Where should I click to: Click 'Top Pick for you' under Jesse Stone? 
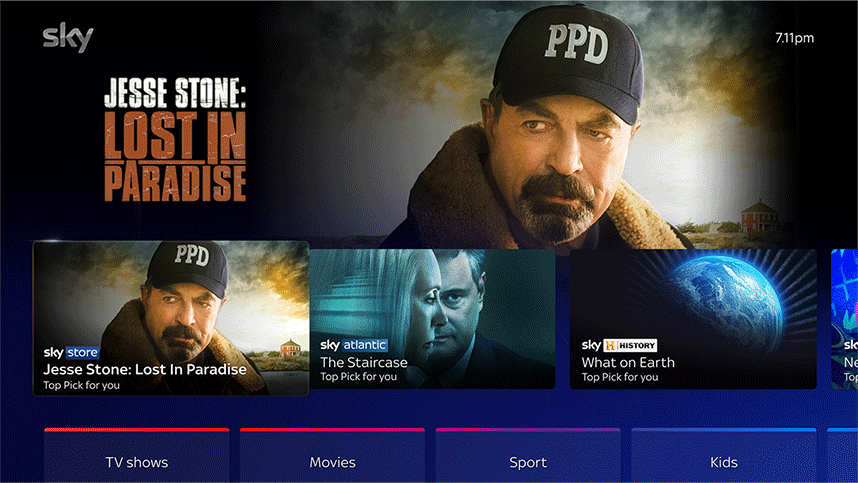coord(82,385)
